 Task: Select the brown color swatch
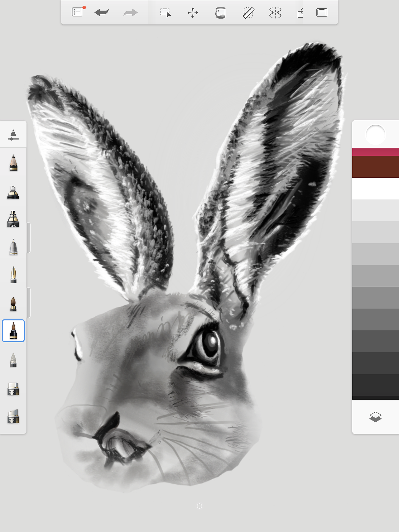coord(376,167)
